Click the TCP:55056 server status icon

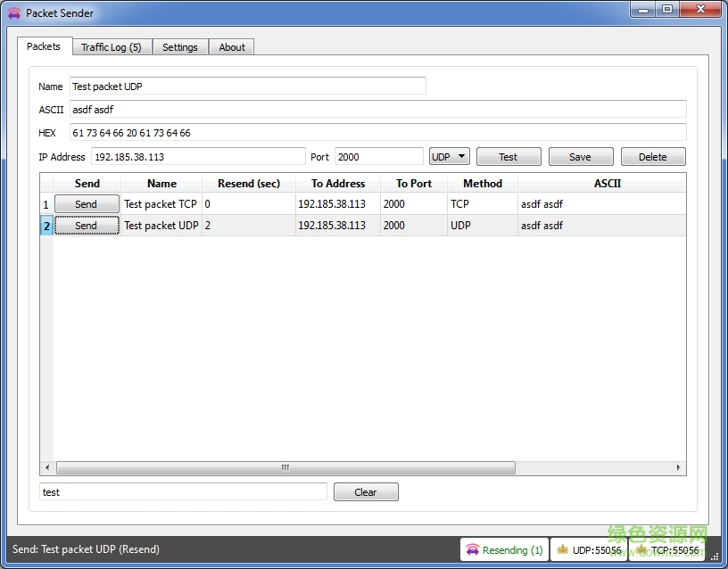[x=641, y=549]
